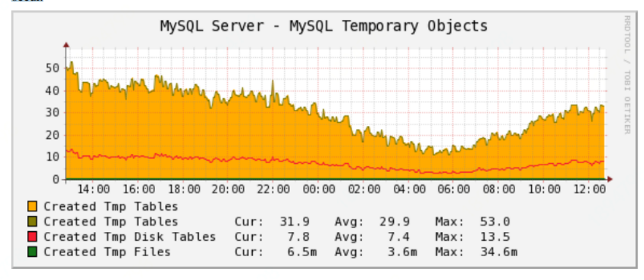This screenshot has width=644, height=280.
Task: Click the red Created Tmp Disk Tables swatch
Action: coord(33,237)
